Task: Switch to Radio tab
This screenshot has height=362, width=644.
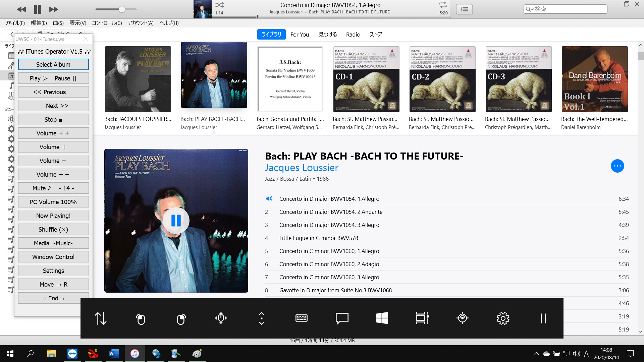Action: click(x=353, y=34)
